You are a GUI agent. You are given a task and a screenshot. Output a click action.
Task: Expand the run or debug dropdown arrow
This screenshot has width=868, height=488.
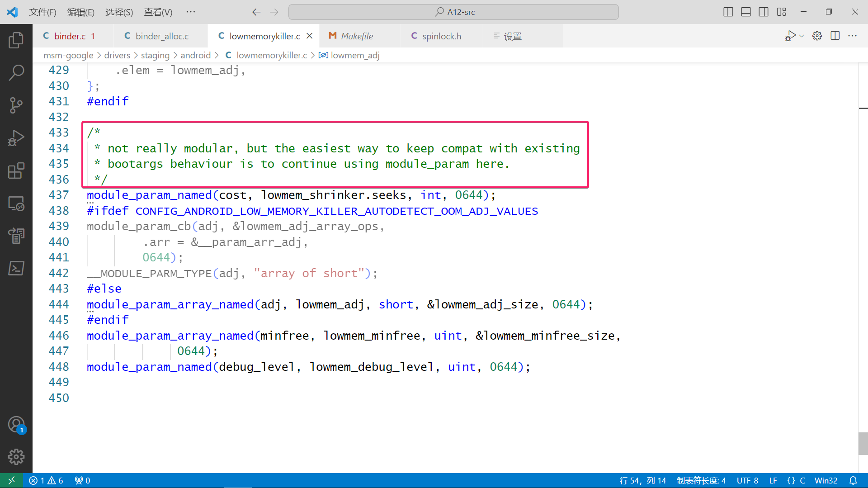802,36
